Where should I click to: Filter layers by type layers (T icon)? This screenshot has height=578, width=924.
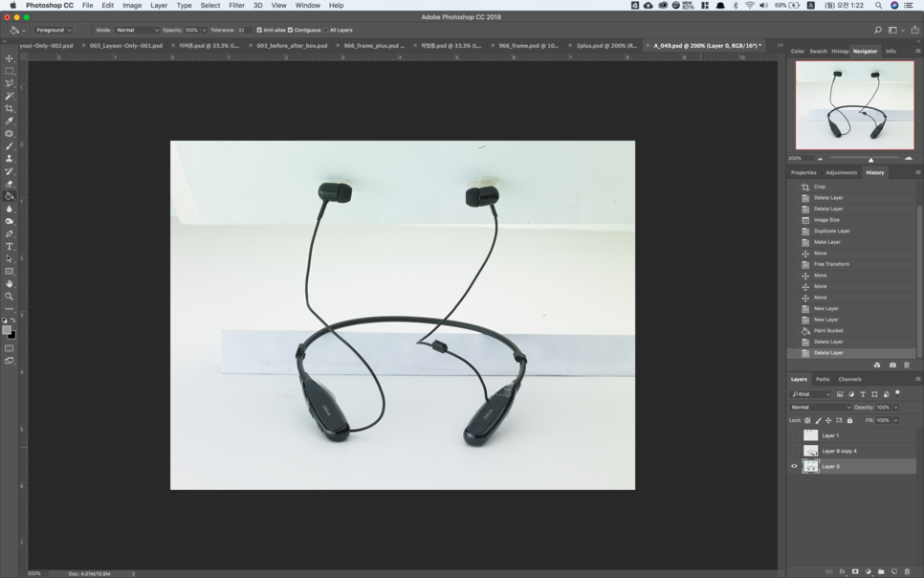863,394
